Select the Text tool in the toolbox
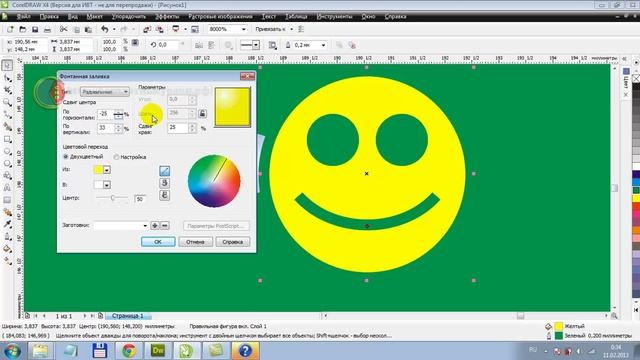Image resolution: width=640 pixels, height=360 pixels. pyautogui.click(x=7, y=188)
